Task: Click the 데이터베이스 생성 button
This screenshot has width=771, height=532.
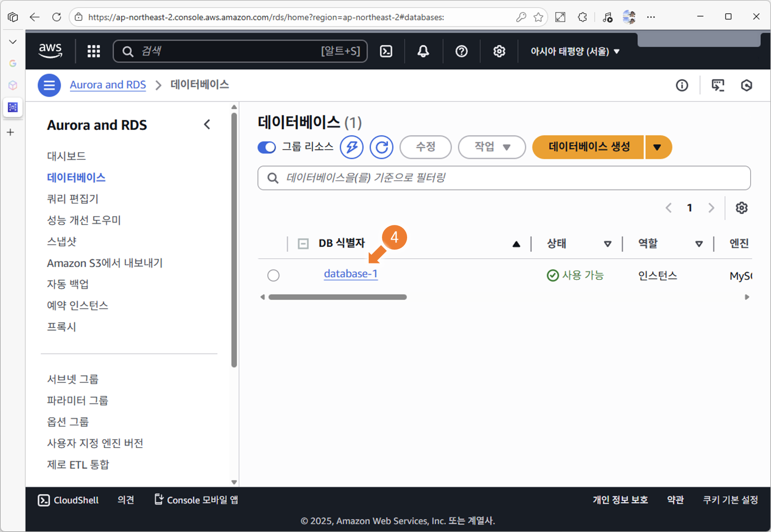Action: coord(588,147)
